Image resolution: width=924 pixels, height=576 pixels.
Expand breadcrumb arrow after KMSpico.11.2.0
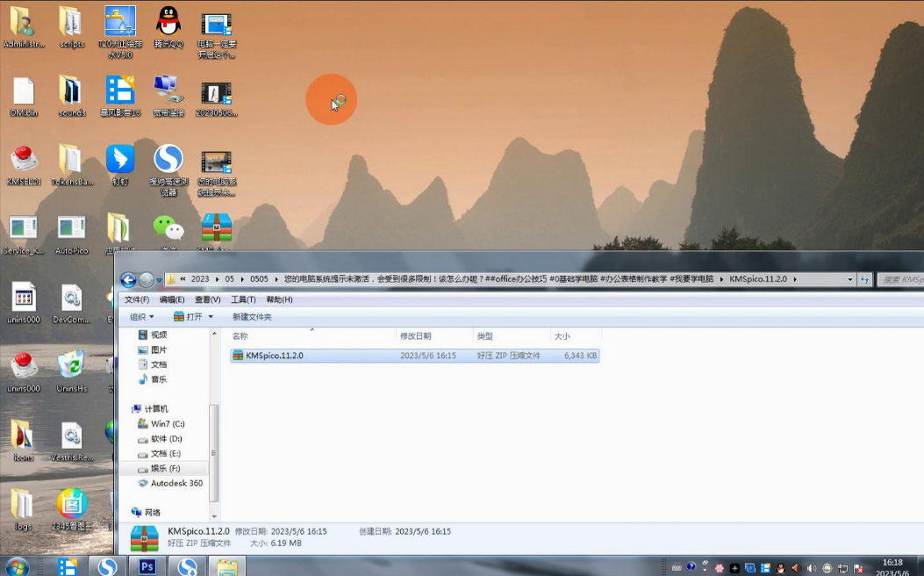click(794, 279)
